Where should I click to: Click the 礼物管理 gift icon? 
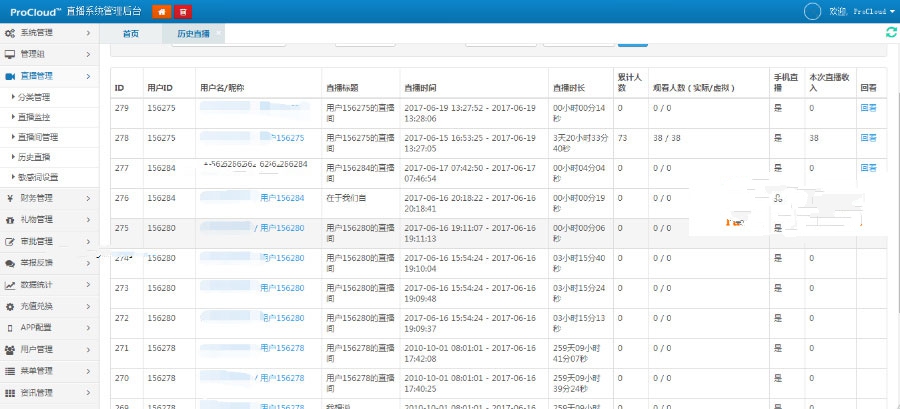coord(10,219)
